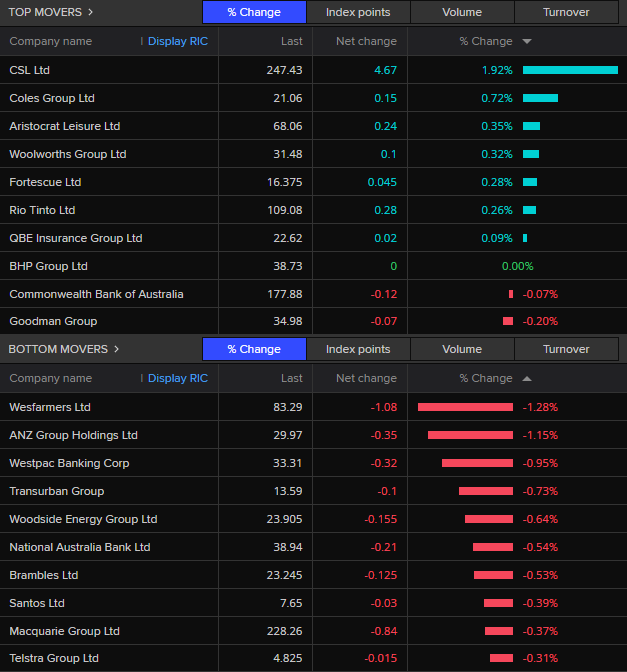The image size is (627, 672).
Task: Select ANZ Group Holdings Ltd
Action: [73, 435]
